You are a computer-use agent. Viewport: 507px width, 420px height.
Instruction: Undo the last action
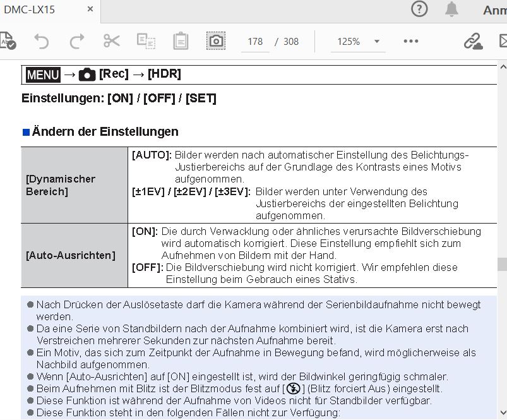[42, 41]
